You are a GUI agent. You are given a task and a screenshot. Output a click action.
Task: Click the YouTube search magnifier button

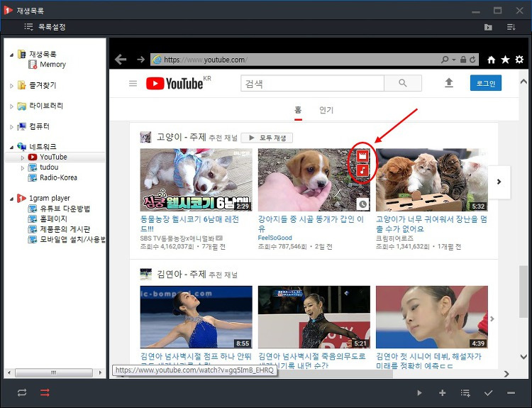pos(403,83)
